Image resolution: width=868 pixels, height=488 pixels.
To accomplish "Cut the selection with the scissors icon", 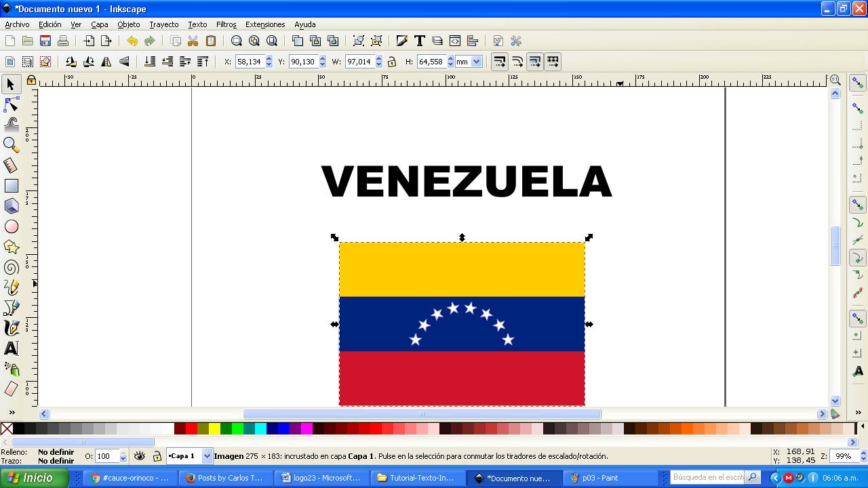I will click(193, 41).
